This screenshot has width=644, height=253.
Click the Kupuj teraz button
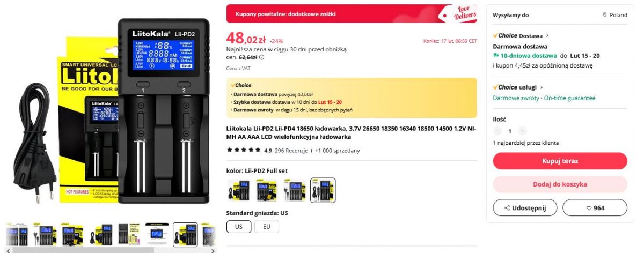pos(560,161)
